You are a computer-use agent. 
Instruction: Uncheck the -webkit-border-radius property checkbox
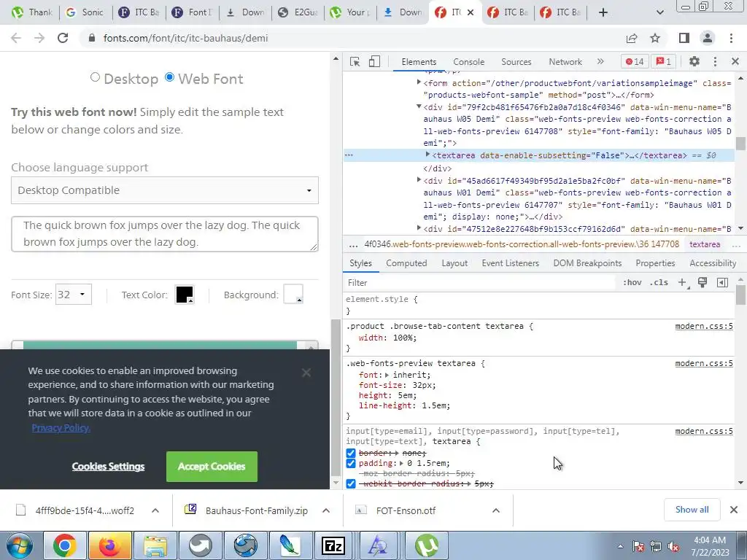(351, 484)
